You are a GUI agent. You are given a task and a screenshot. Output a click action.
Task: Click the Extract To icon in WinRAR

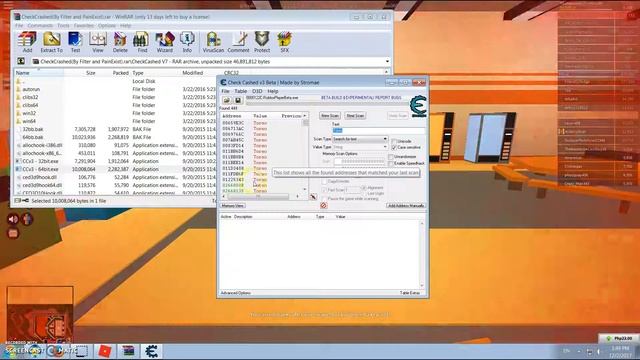pos(51,42)
